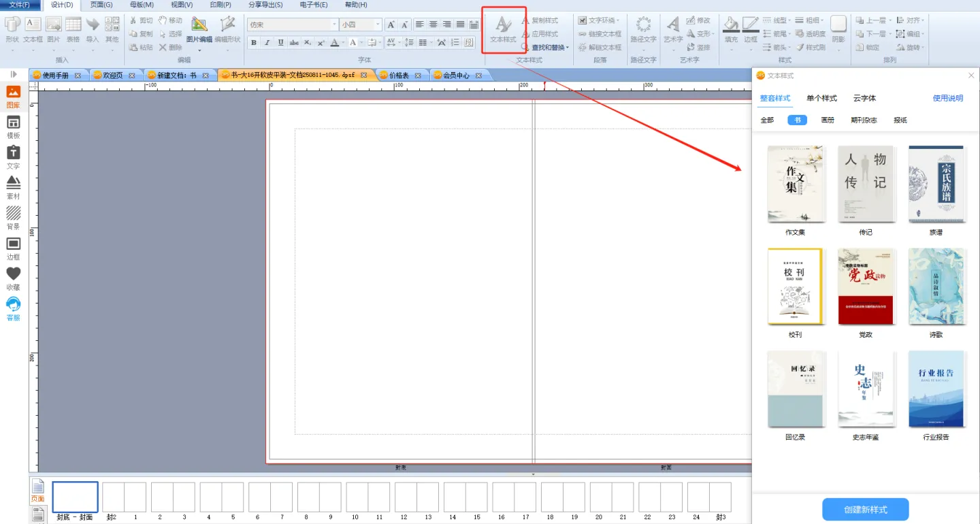The width and height of the screenshot is (980, 524).
Task: Toggle underline text formatting
Action: tap(280, 43)
